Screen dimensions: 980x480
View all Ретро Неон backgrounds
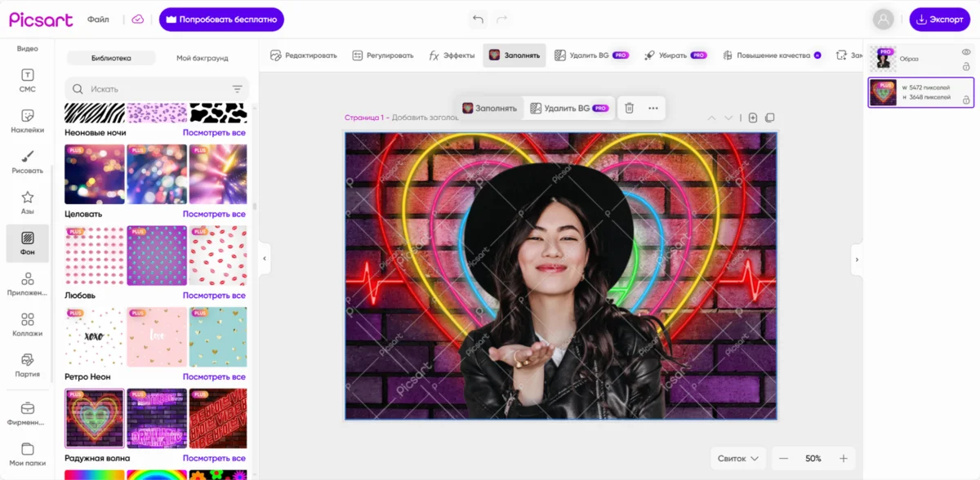[x=214, y=377]
